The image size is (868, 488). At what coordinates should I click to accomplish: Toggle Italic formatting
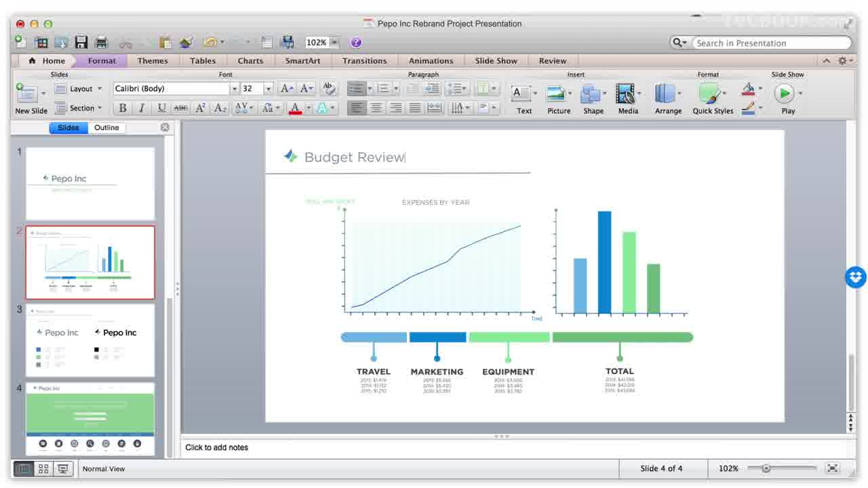pyautogui.click(x=142, y=108)
